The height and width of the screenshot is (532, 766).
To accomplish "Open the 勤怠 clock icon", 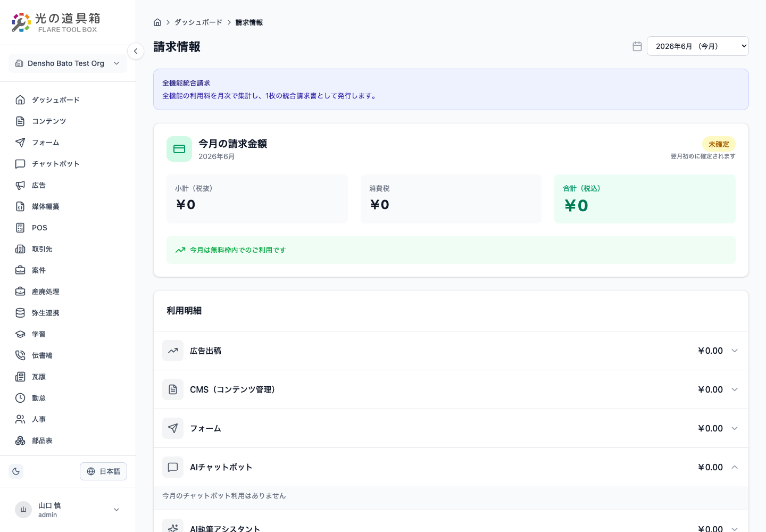I will (20, 398).
